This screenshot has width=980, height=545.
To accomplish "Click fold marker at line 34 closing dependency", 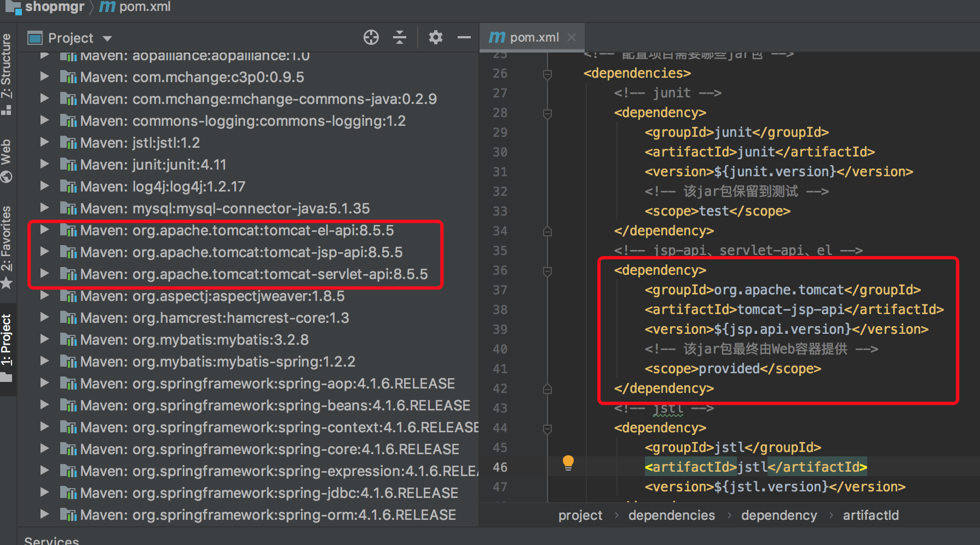I will (x=547, y=231).
